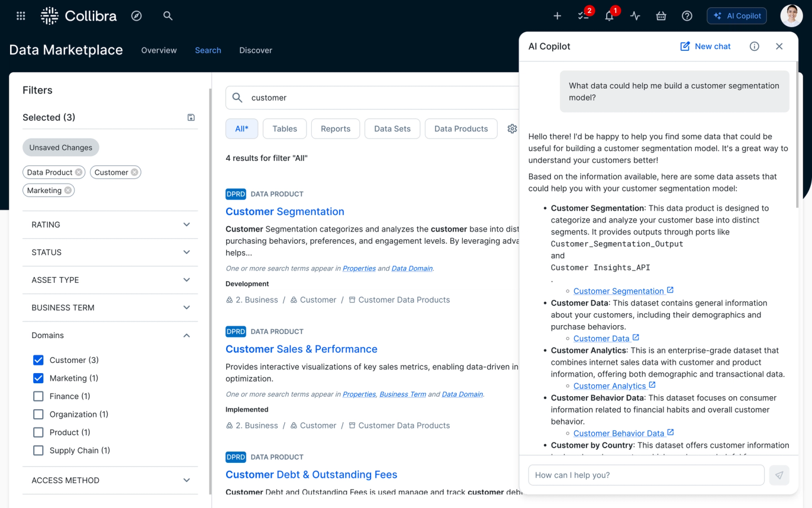The image size is (812, 508).
Task: Collapse the Domains filter section
Action: point(186,335)
